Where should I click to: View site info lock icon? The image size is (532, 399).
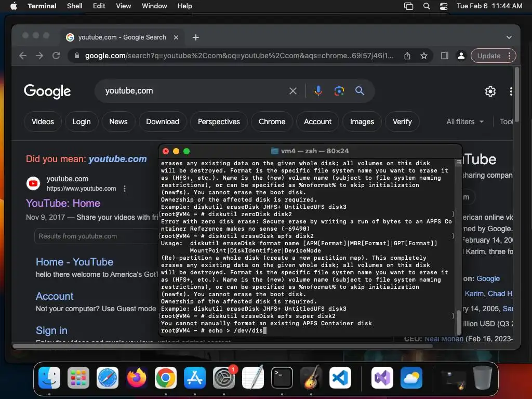[x=77, y=56]
